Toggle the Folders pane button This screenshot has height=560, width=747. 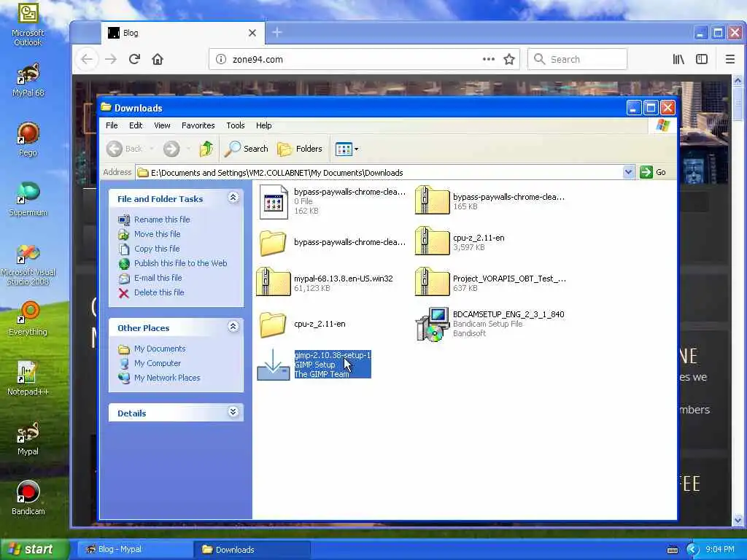click(299, 149)
